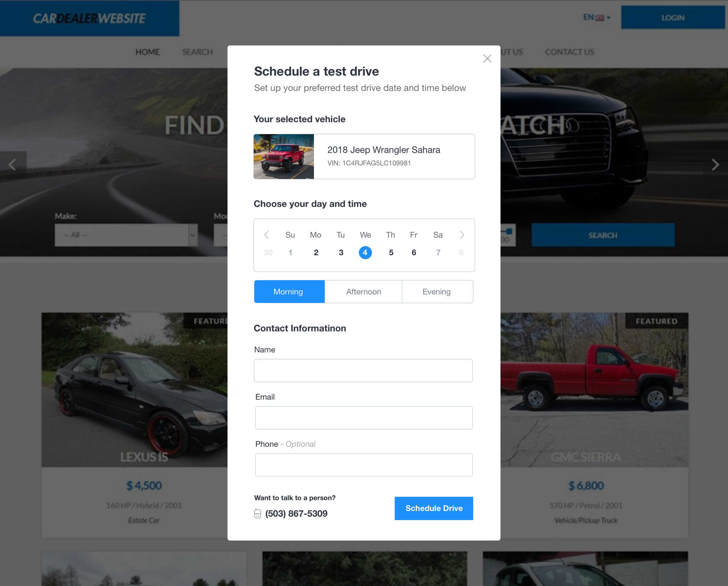Focus the Name input field
The width and height of the screenshot is (728, 586).
click(x=363, y=371)
